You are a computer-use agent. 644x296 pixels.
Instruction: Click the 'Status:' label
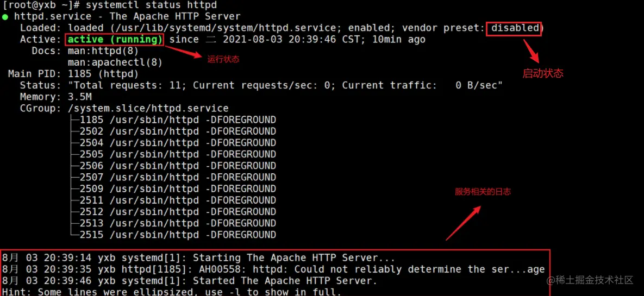41,86
